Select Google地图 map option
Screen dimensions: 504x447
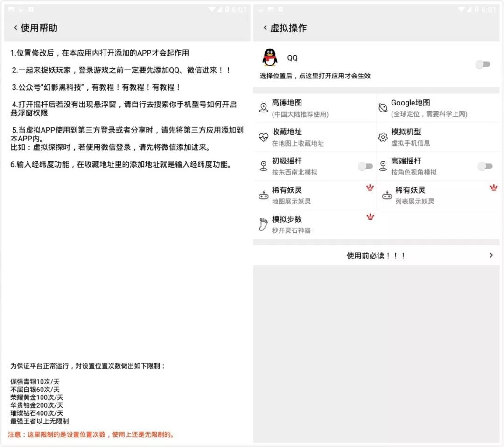tap(438, 108)
